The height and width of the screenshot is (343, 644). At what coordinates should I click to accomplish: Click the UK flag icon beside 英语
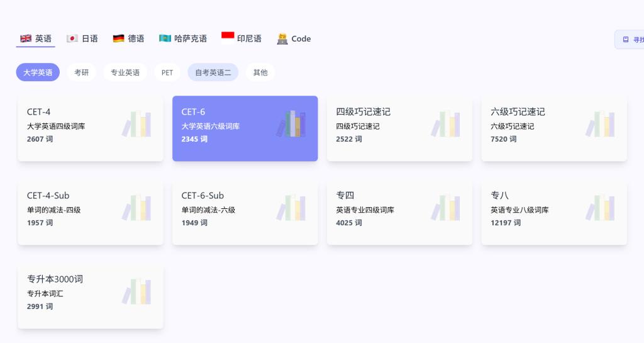[x=26, y=38]
